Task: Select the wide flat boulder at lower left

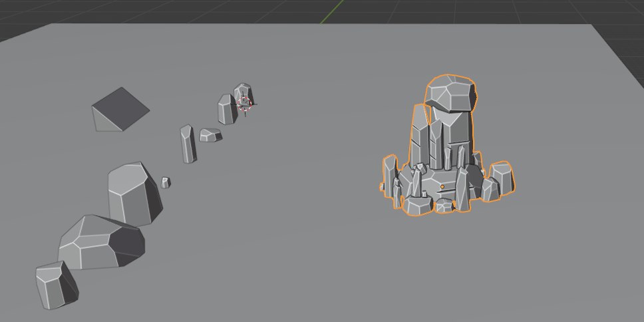Action: [101, 242]
